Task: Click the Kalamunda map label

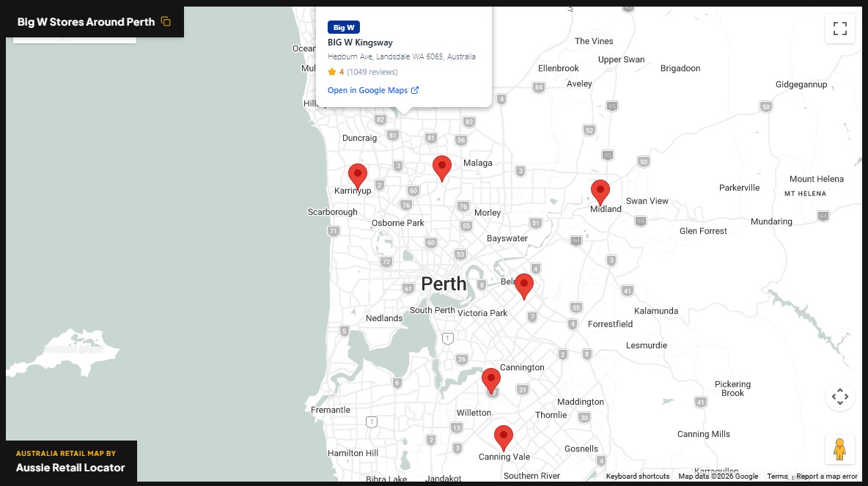Action: tap(656, 311)
